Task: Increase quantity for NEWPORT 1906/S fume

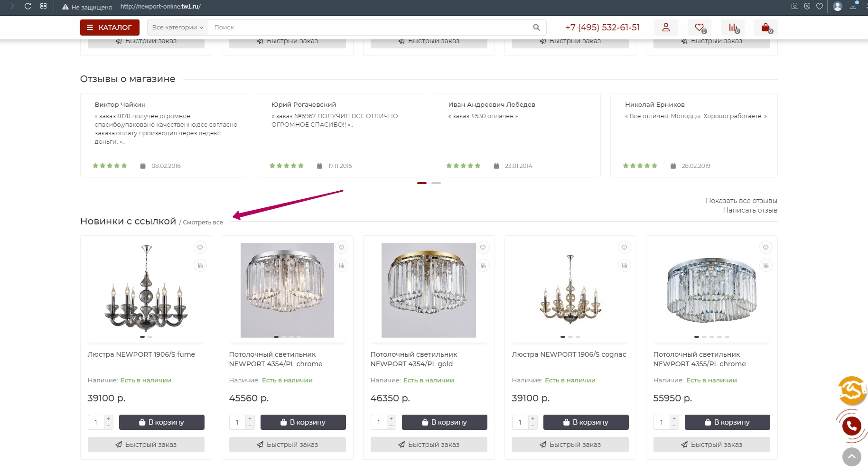Action: point(109,418)
